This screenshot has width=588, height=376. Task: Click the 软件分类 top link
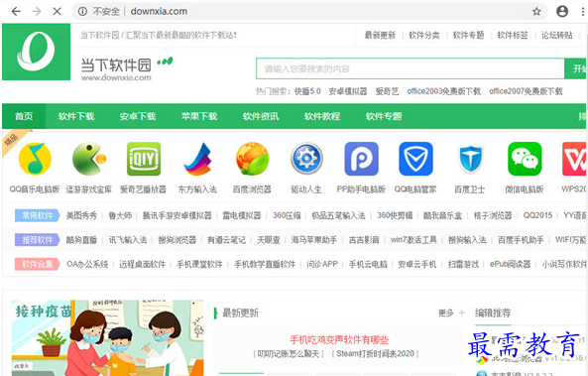coord(424,36)
